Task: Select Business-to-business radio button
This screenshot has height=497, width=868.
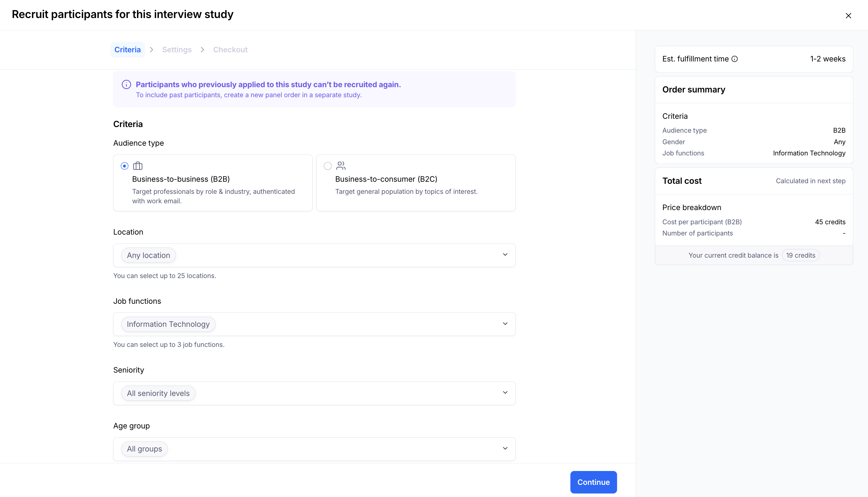Action: [125, 166]
